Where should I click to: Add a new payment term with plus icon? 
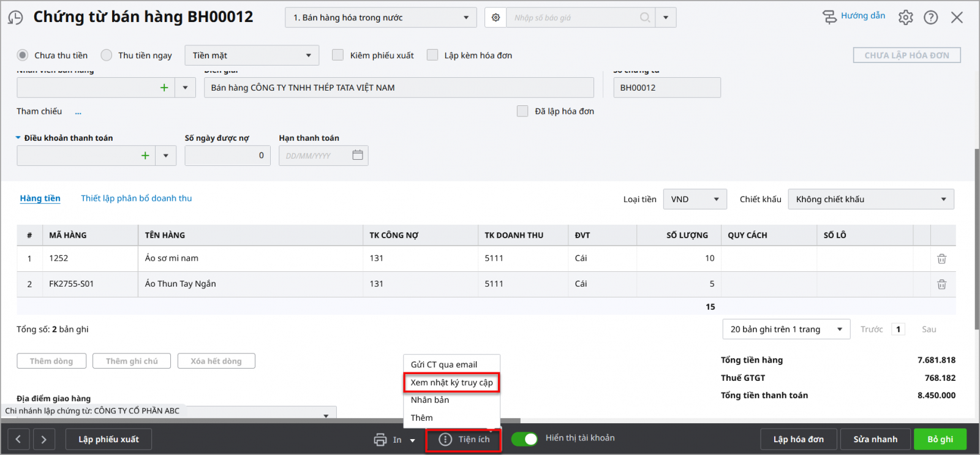click(145, 156)
